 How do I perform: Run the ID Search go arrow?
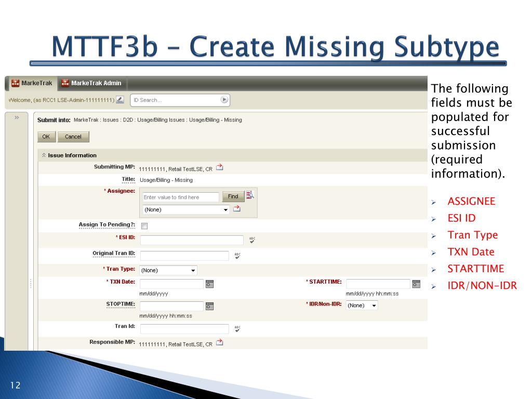coord(224,100)
